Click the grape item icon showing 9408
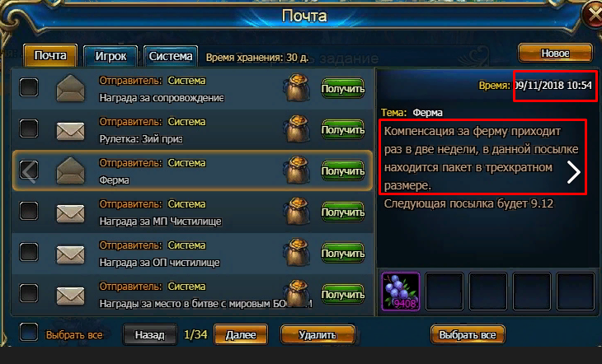602x364 pixels. click(x=401, y=292)
